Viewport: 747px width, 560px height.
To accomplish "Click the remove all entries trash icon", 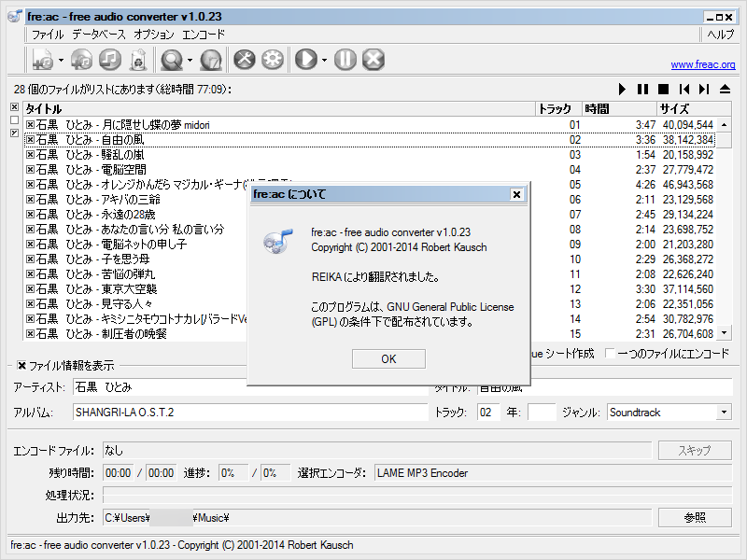I will pos(136,59).
